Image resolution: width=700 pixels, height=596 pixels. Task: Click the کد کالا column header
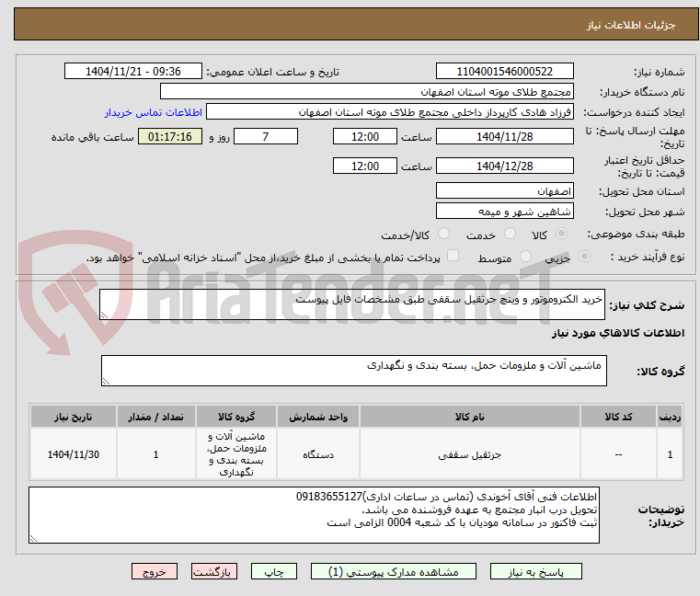[618, 417]
